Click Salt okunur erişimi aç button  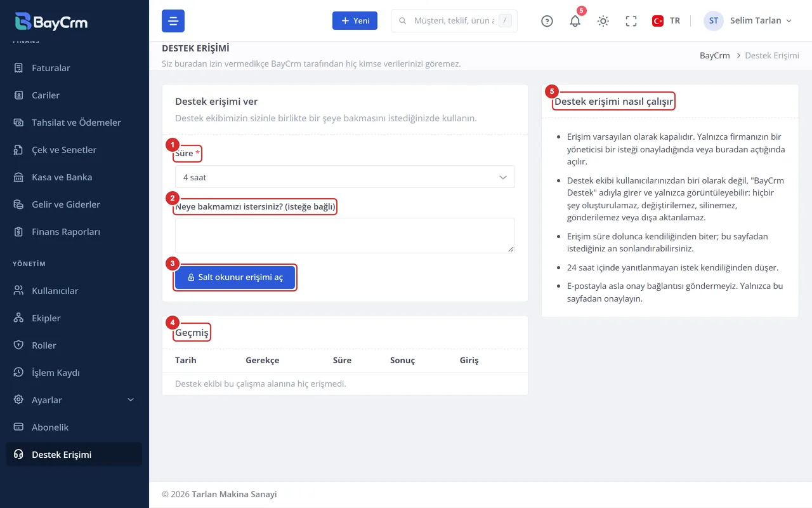click(235, 277)
